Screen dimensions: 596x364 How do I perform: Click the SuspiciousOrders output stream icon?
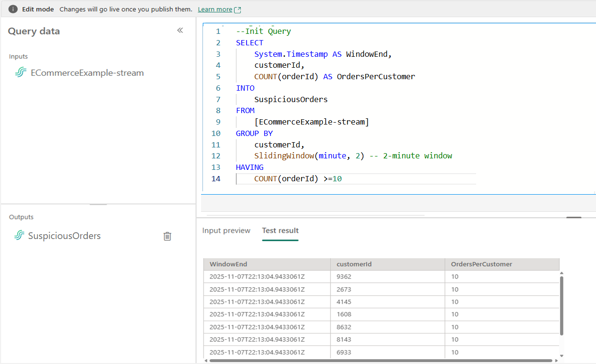[x=19, y=236]
